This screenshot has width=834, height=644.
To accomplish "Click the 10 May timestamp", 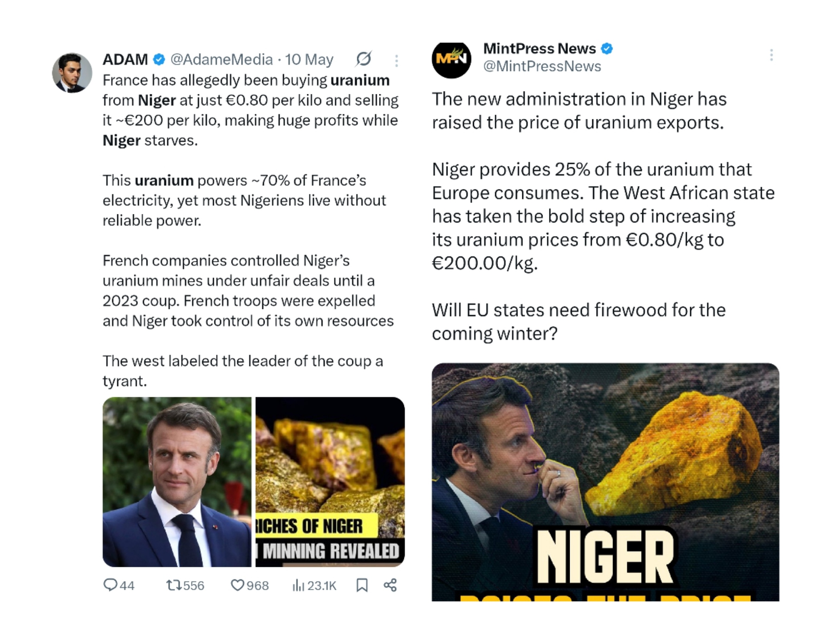I will click(x=309, y=59).
